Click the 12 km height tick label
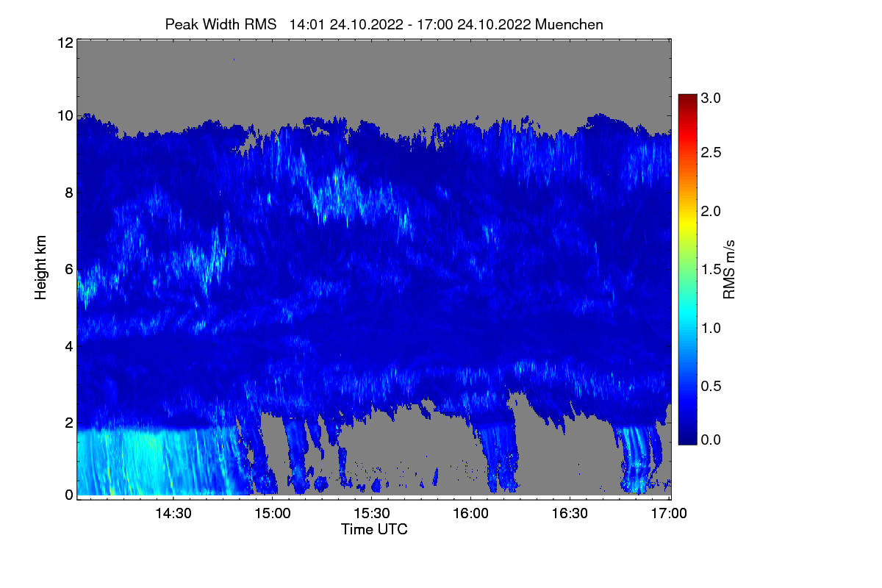Viewport: 882px width, 588px height. pyautogui.click(x=65, y=43)
